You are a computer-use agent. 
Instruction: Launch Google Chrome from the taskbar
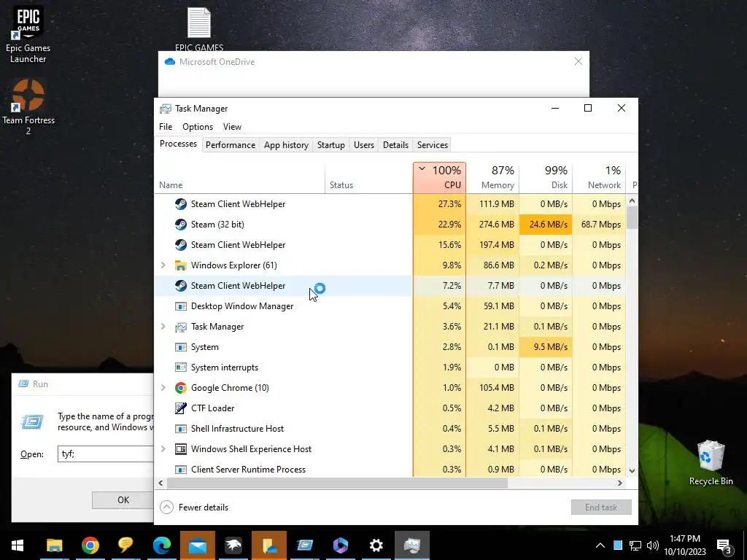point(90,545)
